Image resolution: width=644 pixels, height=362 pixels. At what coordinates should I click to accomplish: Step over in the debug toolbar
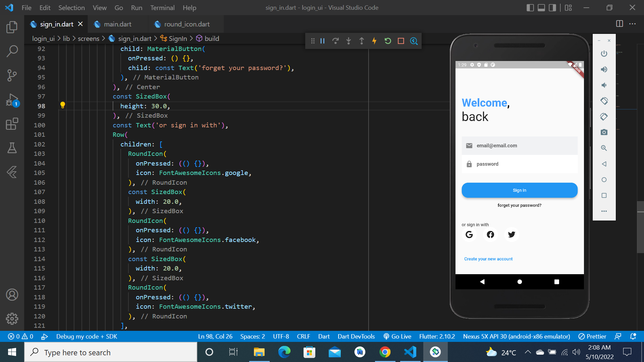336,41
